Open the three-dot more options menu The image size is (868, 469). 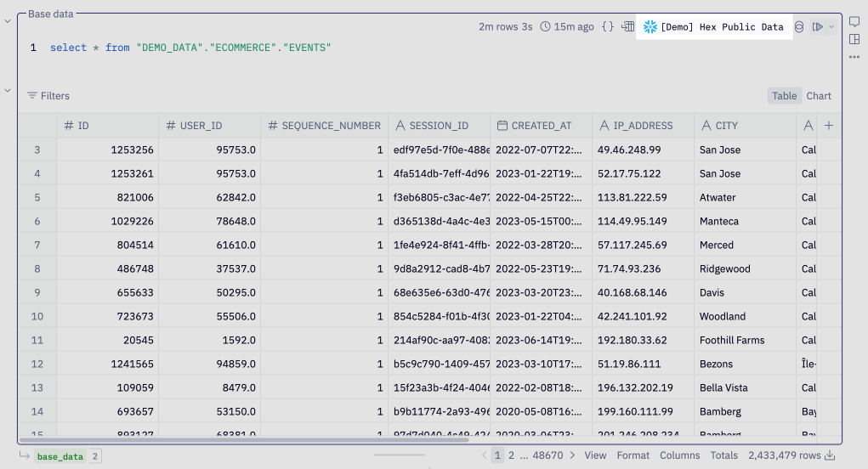point(854,56)
